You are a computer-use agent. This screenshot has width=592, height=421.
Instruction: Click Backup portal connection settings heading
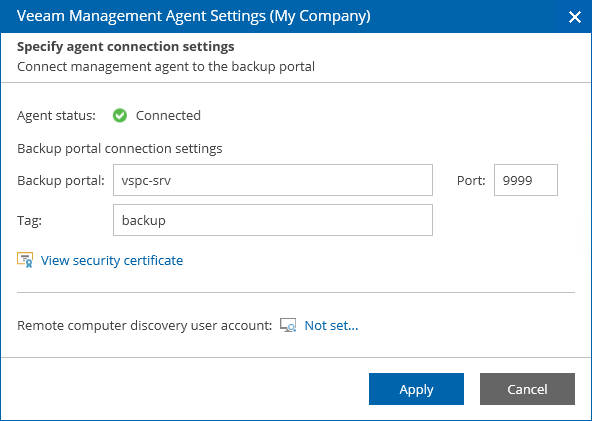tap(120, 148)
